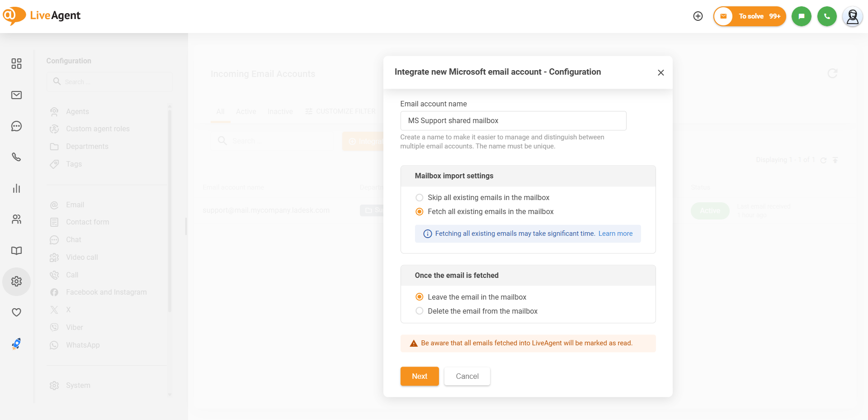Open the Chats icon in left sidebar
The height and width of the screenshot is (420, 868).
pos(17,126)
